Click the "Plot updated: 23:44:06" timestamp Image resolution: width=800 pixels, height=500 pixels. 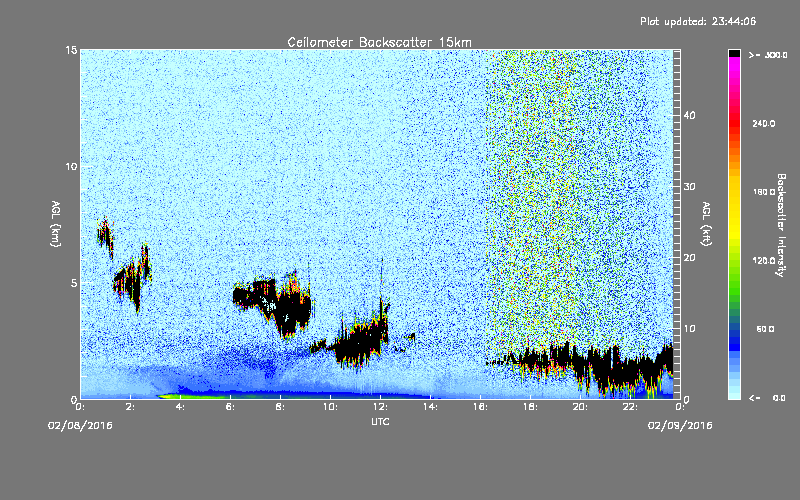click(698, 21)
